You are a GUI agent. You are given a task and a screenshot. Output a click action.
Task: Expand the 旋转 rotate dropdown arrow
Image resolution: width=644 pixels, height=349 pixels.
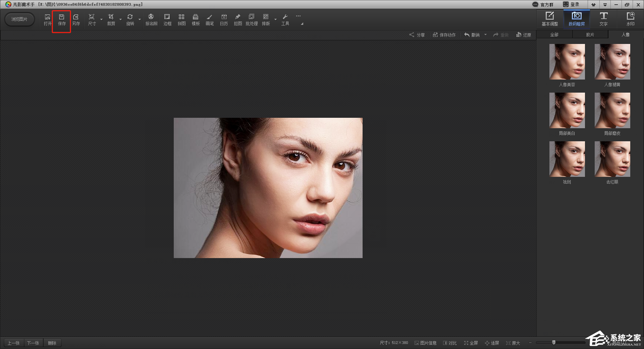(x=140, y=19)
